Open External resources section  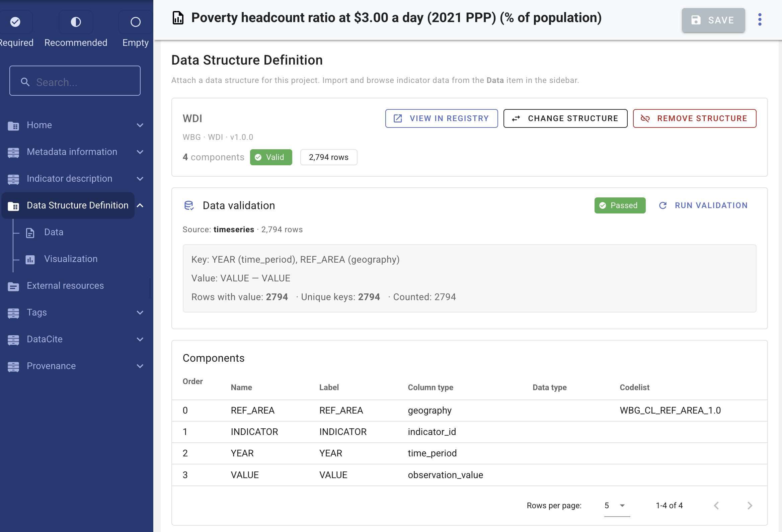click(x=65, y=285)
